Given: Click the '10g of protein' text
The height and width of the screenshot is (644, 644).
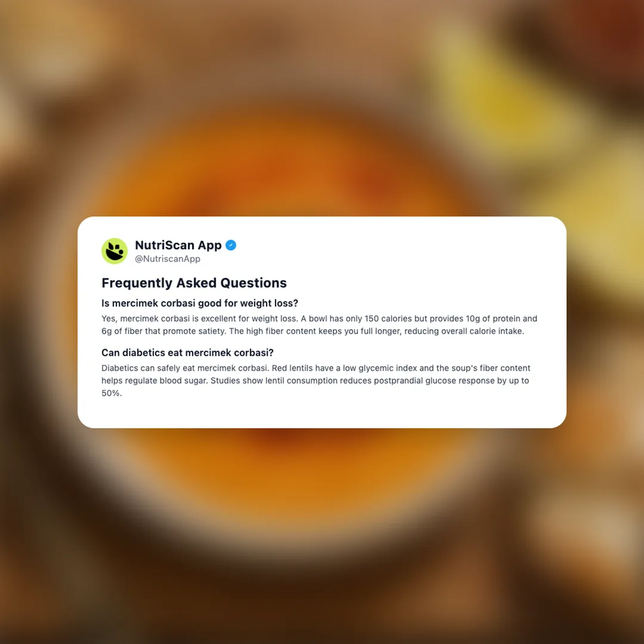Looking at the screenshot, I should pos(493,318).
